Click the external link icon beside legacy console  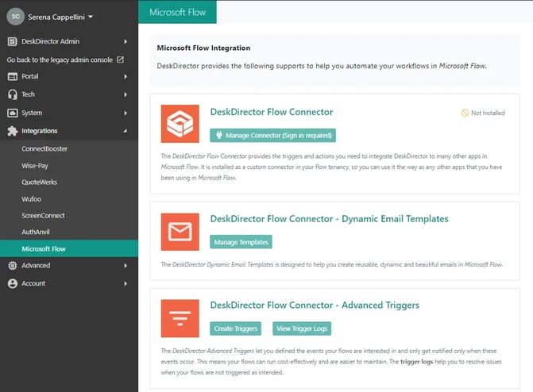(x=120, y=60)
